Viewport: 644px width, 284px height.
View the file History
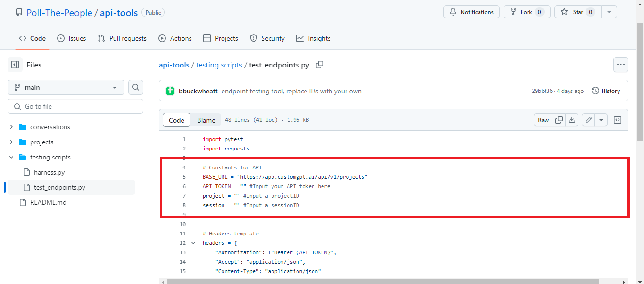(x=606, y=91)
